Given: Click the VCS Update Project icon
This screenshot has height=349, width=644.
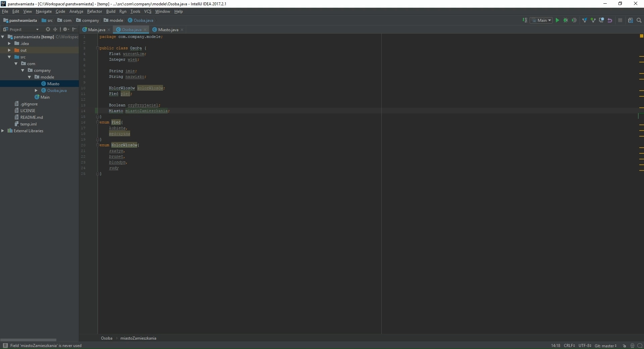Looking at the screenshot, I should click(585, 20).
